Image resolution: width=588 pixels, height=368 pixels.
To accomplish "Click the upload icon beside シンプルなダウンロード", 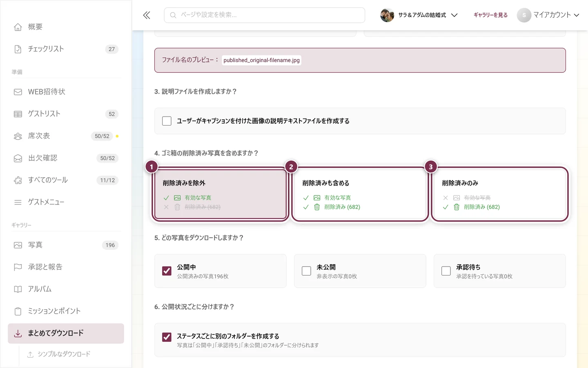I will (30, 355).
